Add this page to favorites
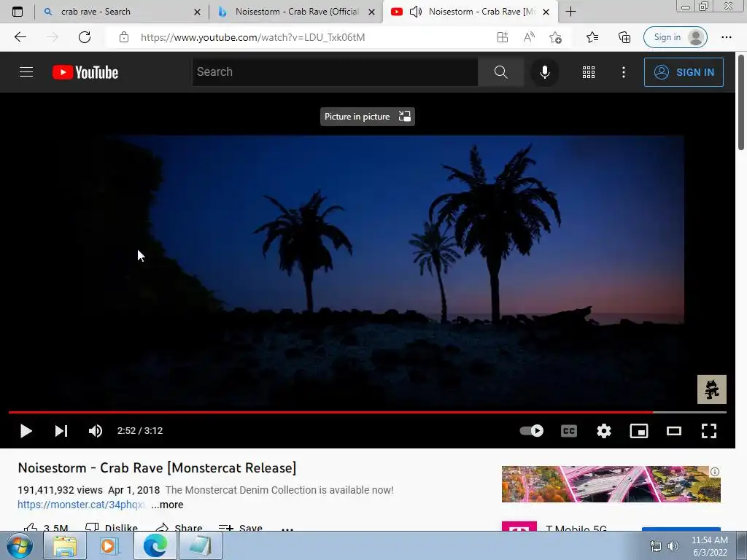 click(555, 37)
